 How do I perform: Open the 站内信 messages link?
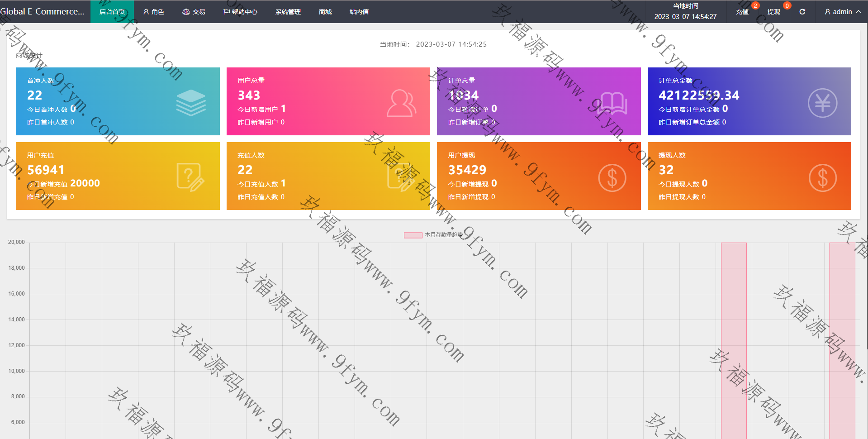(x=359, y=12)
